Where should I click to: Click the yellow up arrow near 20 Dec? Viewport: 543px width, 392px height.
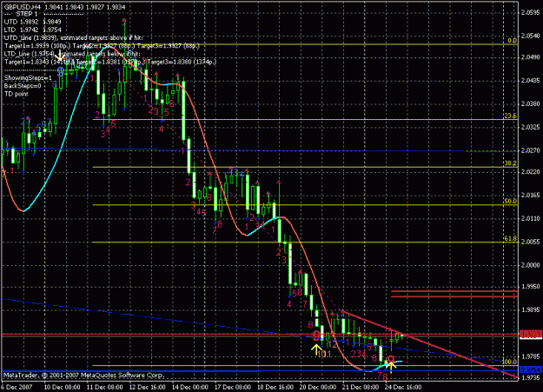pos(316,349)
